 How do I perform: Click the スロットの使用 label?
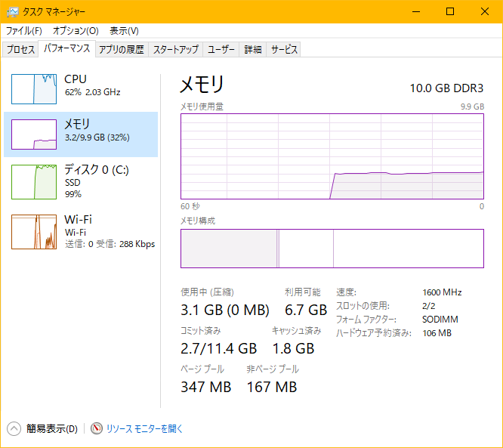click(363, 306)
